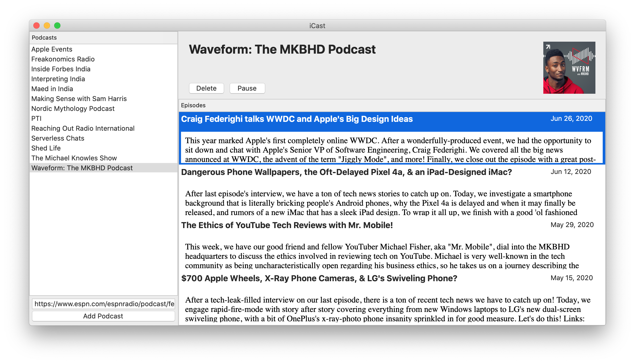The image size is (635, 364).
Task: Select Freakonomics Radio in podcast list
Action: tap(103, 59)
